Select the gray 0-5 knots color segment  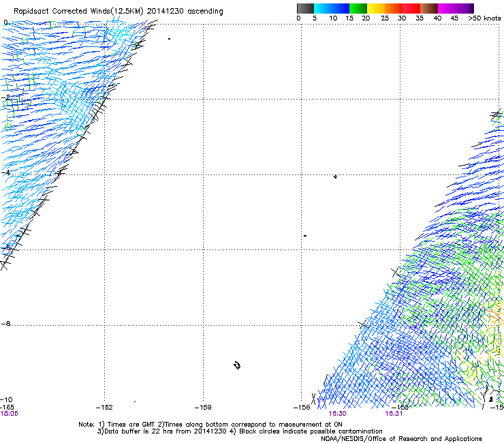pos(305,8)
